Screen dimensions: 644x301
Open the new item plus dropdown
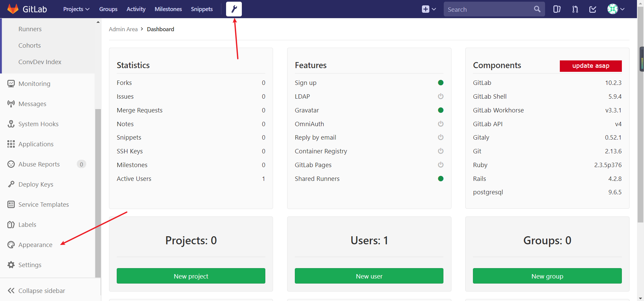[429, 9]
